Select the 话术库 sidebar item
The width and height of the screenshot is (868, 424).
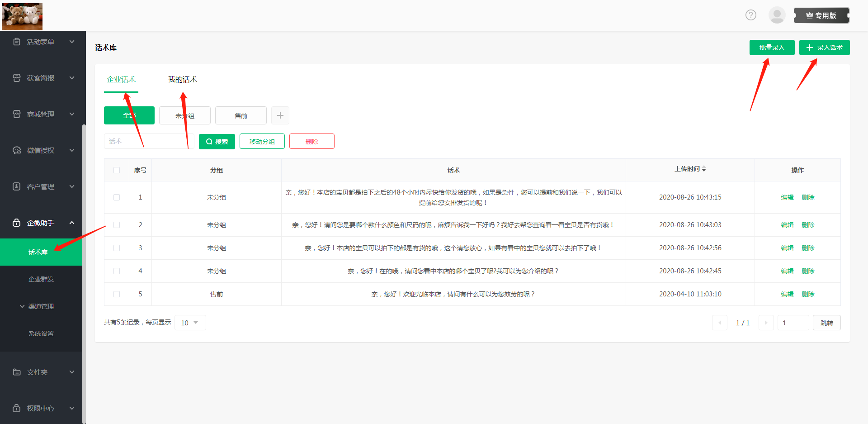pos(41,252)
